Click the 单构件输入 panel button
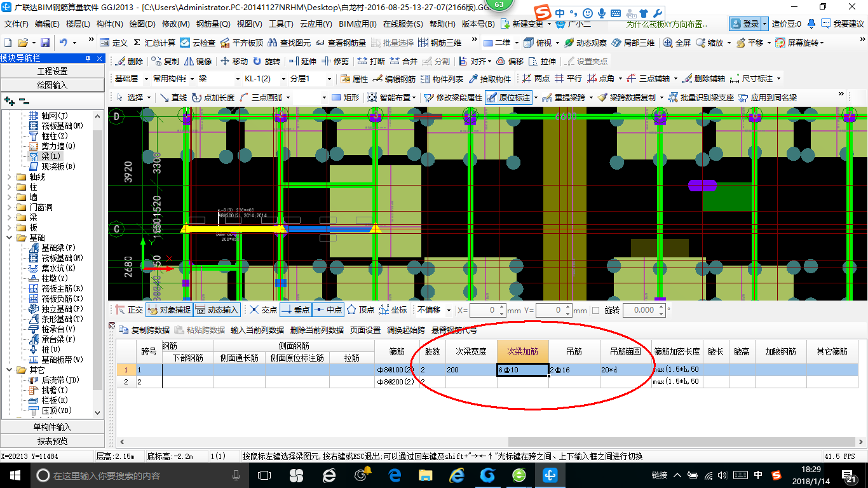Image resolution: width=868 pixels, height=488 pixels. point(52,427)
